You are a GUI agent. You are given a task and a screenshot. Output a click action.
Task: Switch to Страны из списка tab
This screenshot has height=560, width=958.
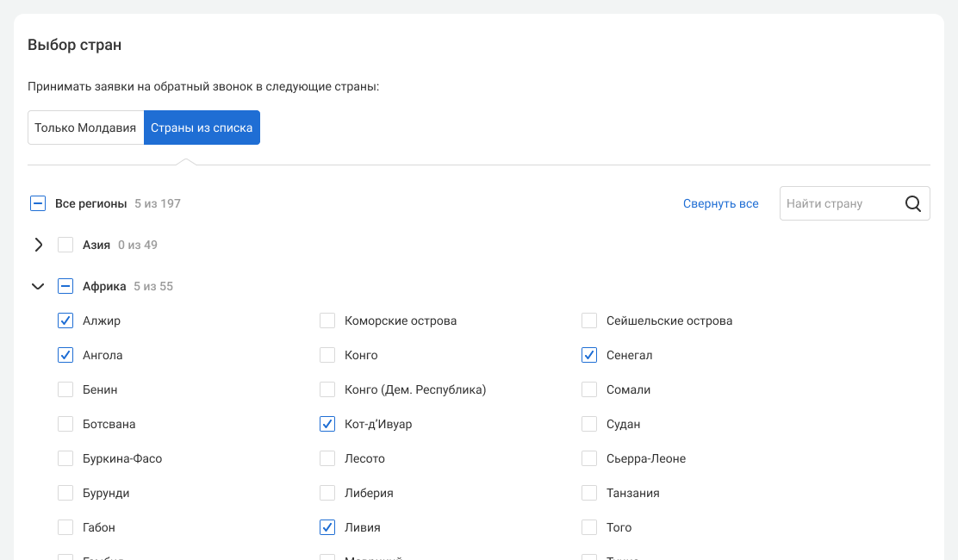tap(202, 128)
